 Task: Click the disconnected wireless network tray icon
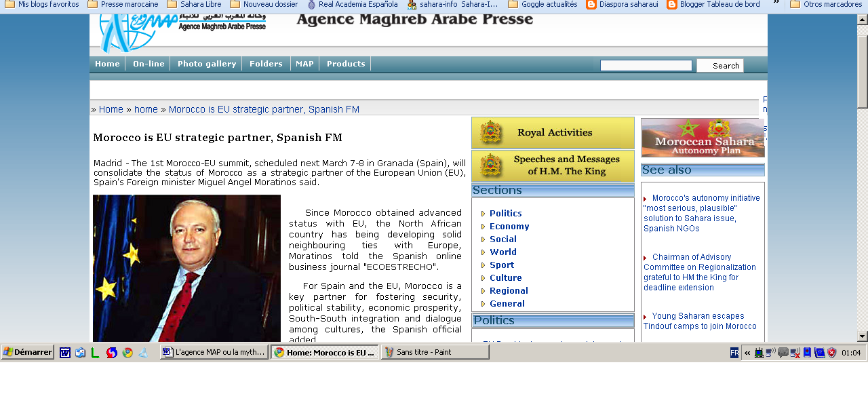click(795, 353)
